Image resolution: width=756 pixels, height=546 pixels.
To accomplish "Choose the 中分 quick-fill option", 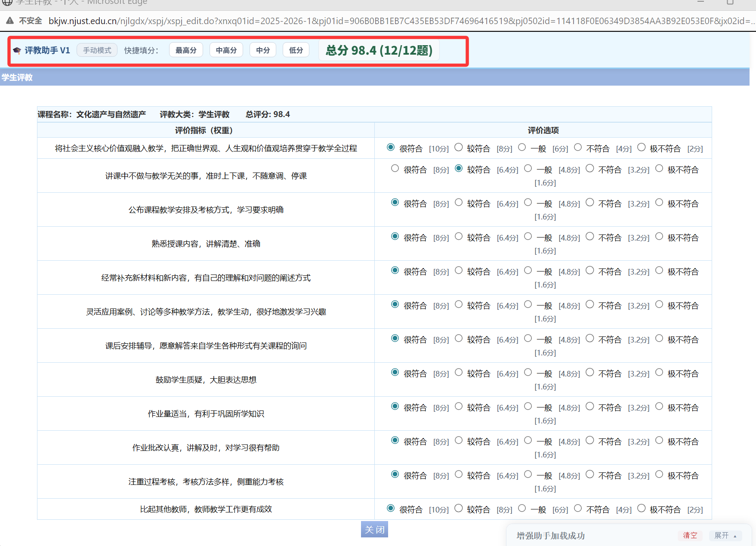I will [x=262, y=50].
